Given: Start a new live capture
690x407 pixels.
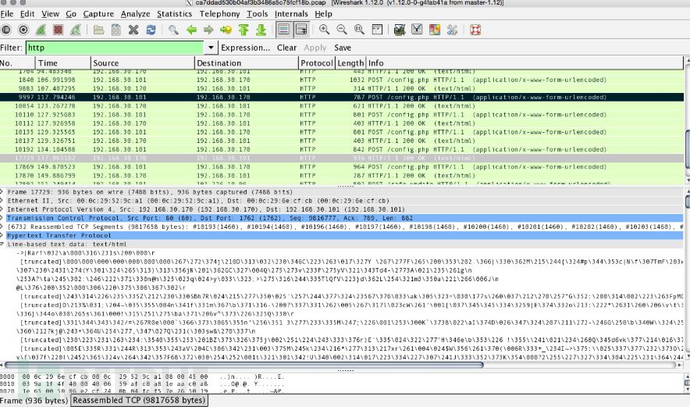Looking at the screenshot, I should tap(41, 30).
